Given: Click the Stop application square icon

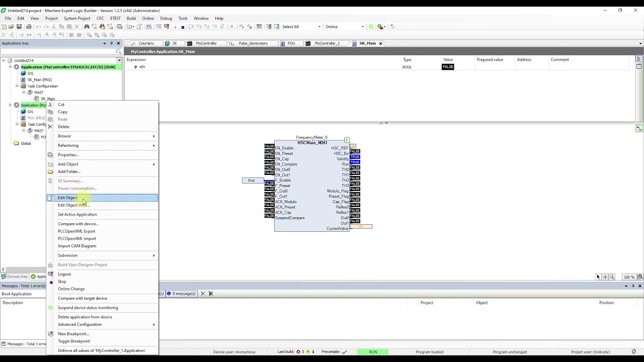Looking at the screenshot, I should pyautogui.click(x=183, y=27).
